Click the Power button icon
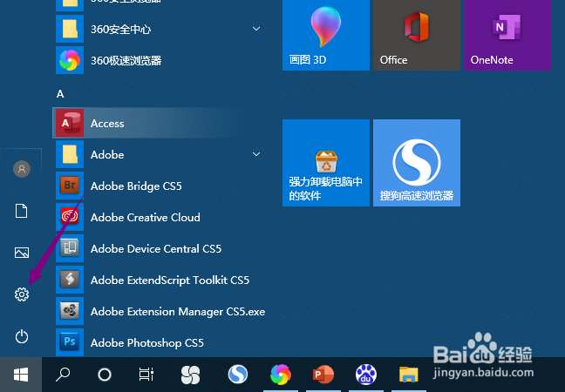 pyautogui.click(x=22, y=336)
